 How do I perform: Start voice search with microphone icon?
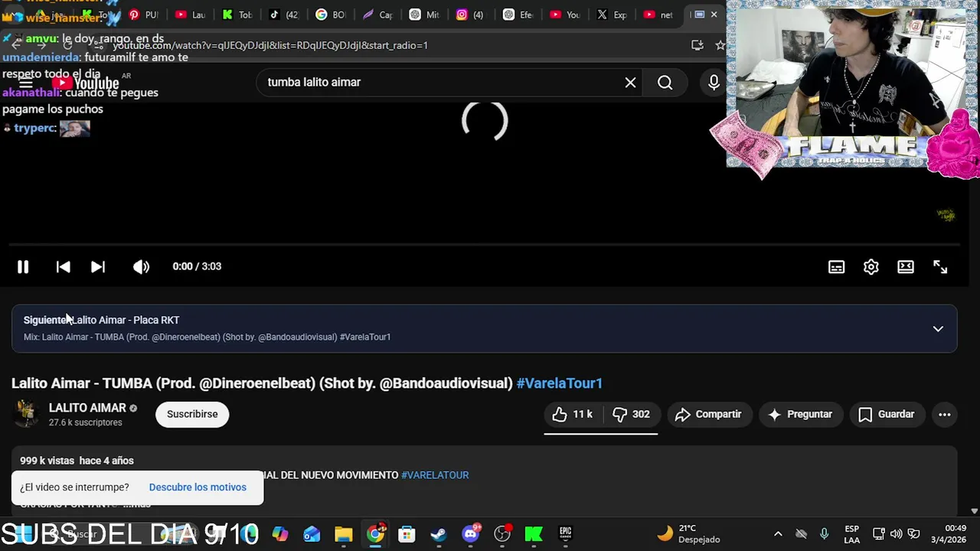coord(714,82)
